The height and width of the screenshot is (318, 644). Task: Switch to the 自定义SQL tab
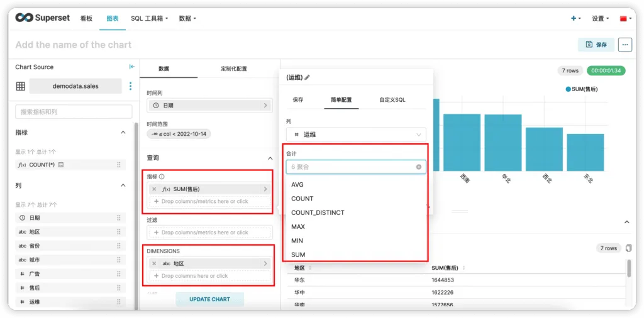(x=392, y=100)
